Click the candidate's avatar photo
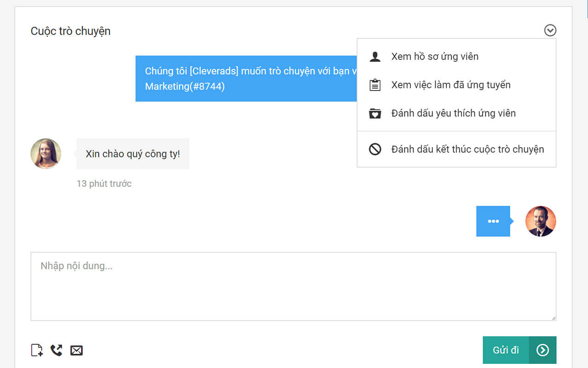Viewport: 588px width, 368px height. [x=46, y=154]
